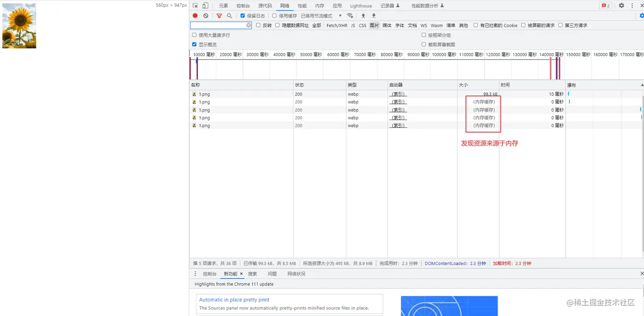Open the 记录器 tab
The height and width of the screenshot is (316, 644).
coord(390,6)
